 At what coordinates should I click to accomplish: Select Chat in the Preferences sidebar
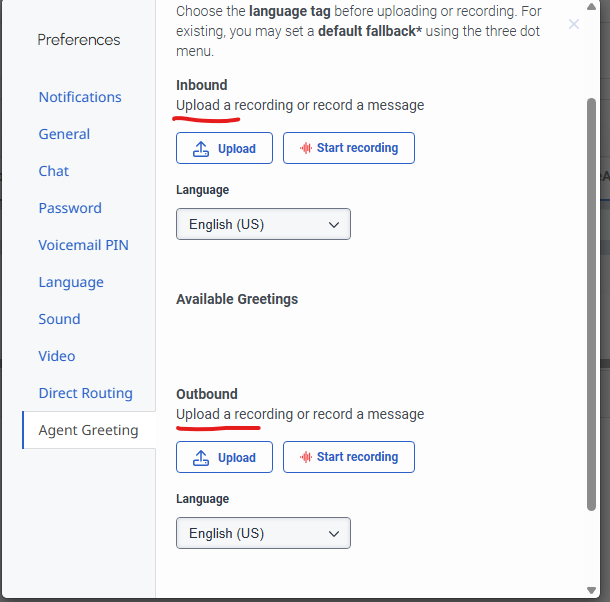coord(54,171)
